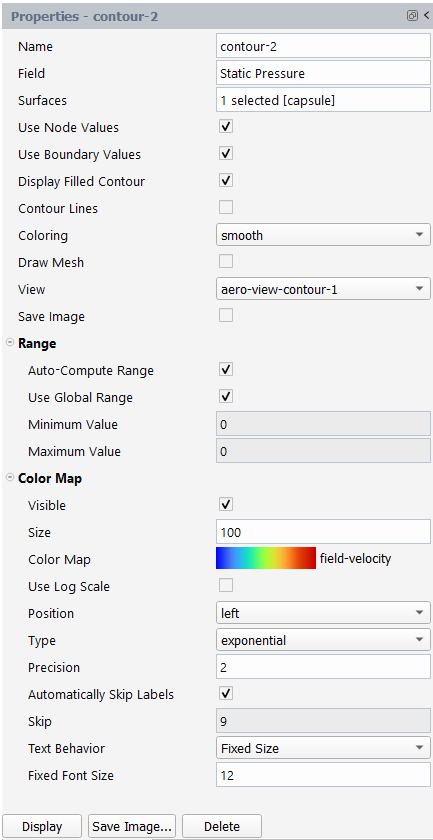Open the Type dropdown showing exponential
Viewport: 433px width, 840px height.
point(323,640)
